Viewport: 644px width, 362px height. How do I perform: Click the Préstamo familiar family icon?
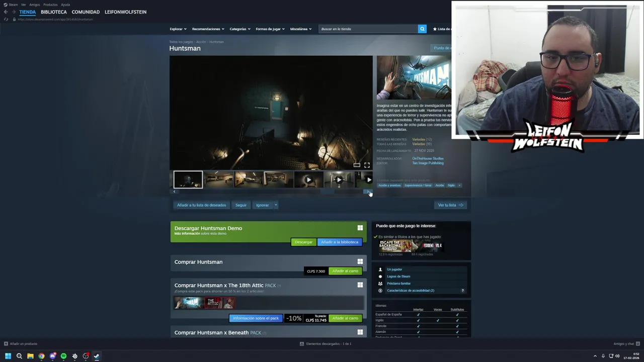(380, 284)
